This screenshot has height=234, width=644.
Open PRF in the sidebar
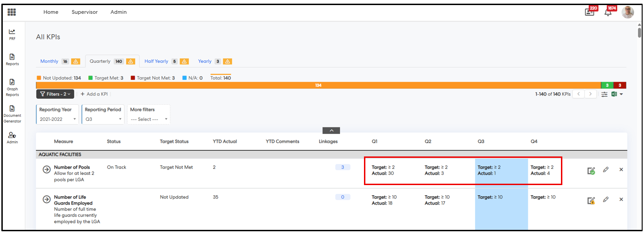pos(12,35)
